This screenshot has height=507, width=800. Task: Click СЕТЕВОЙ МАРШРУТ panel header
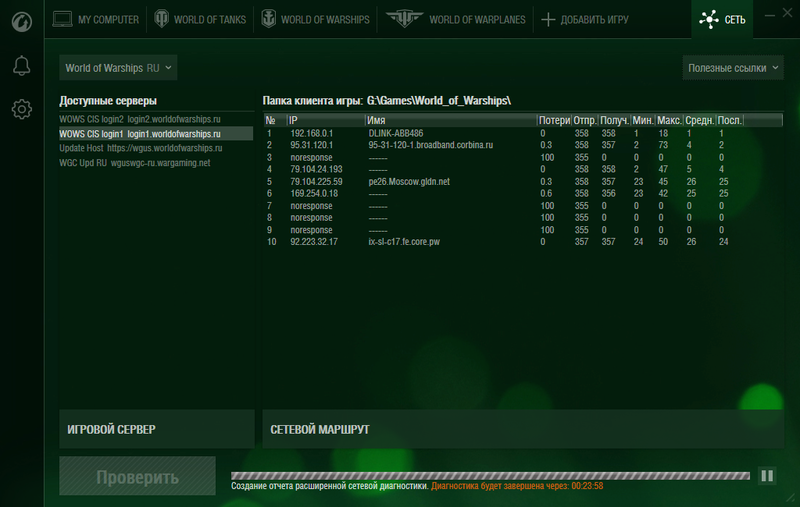[523, 429]
